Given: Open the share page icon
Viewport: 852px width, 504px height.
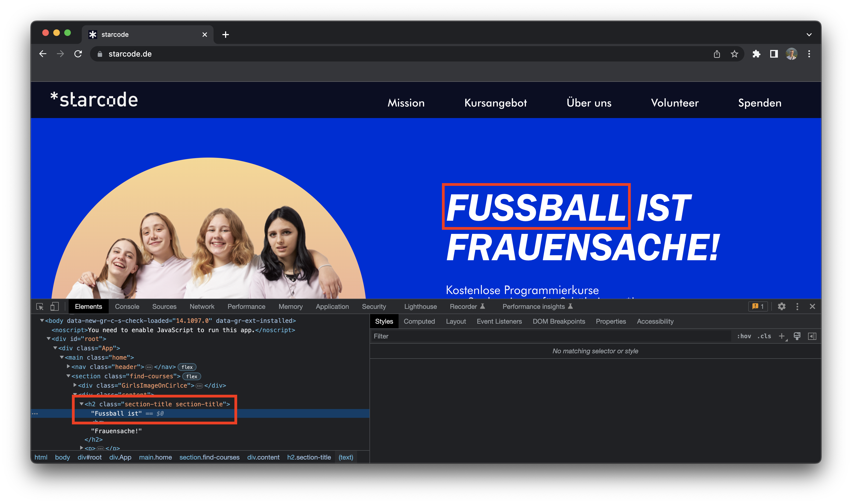Looking at the screenshot, I should point(717,54).
